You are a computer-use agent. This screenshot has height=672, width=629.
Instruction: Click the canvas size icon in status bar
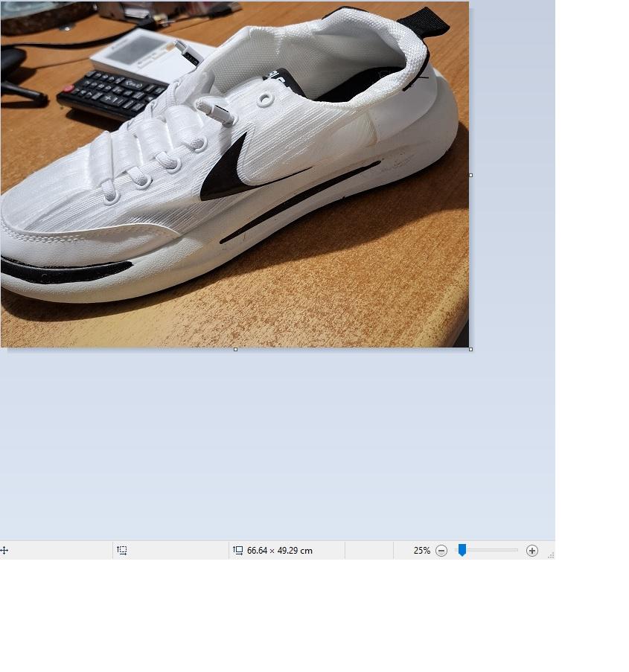pyautogui.click(x=238, y=550)
